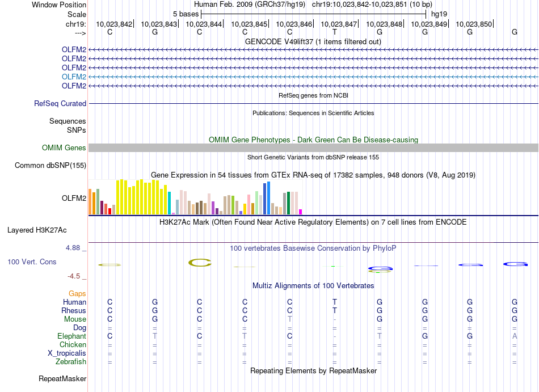Click the large olive C in the PhyloP logo
Screen dimensions: 539x392
click(200, 263)
